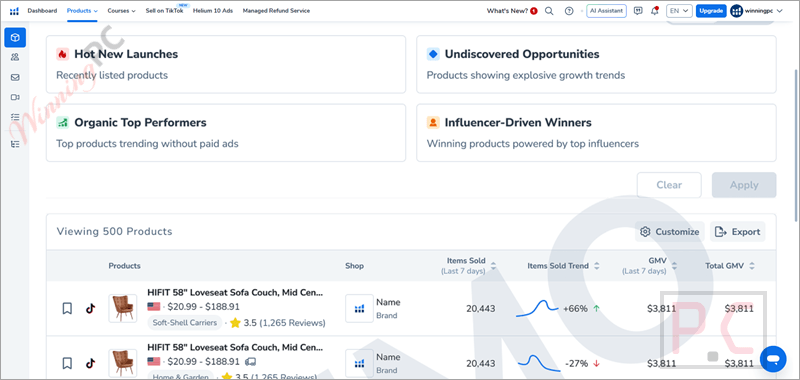The height and width of the screenshot is (380, 800).
Task: Open Managed Refund Service
Action: coord(276,11)
